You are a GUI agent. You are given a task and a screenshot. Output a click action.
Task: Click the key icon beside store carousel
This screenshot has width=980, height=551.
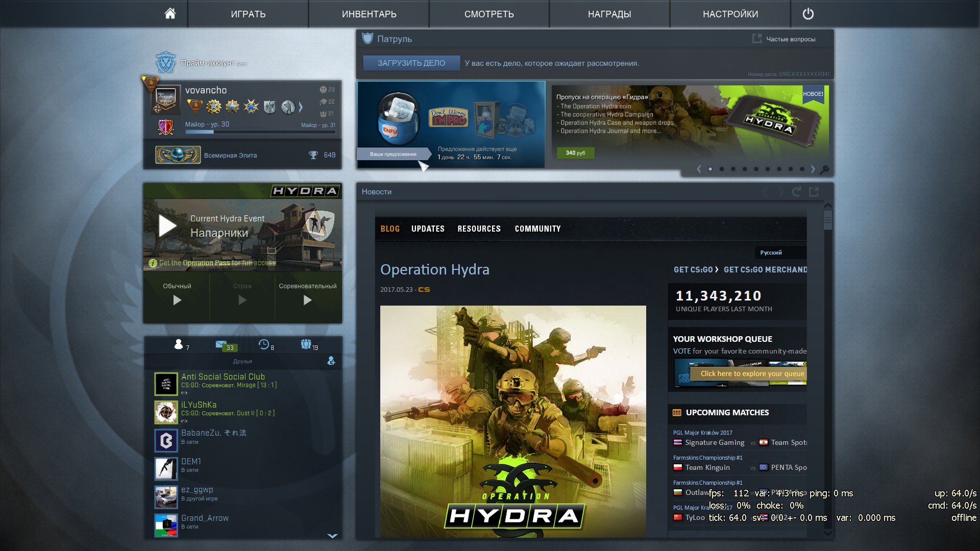[824, 169]
